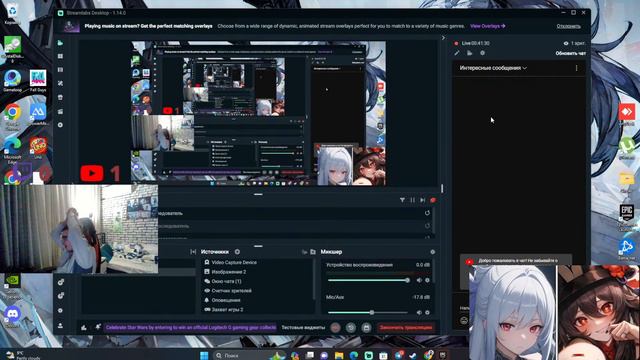
Task: Open the three-dot chat options menu
Action: tap(576, 68)
